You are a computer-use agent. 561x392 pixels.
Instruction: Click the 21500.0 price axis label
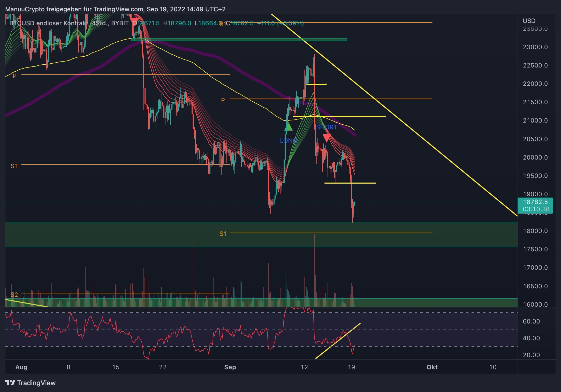pos(535,102)
